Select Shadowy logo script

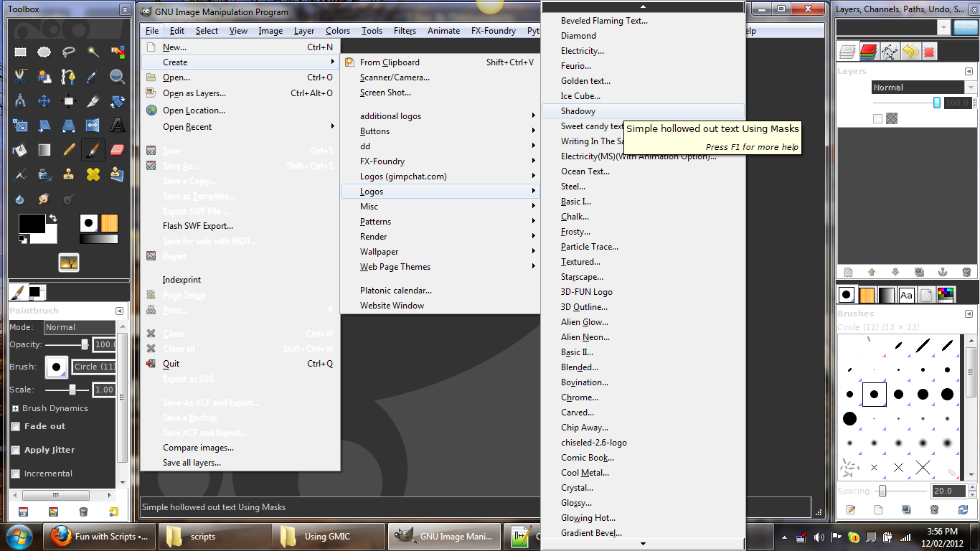click(x=643, y=111)
